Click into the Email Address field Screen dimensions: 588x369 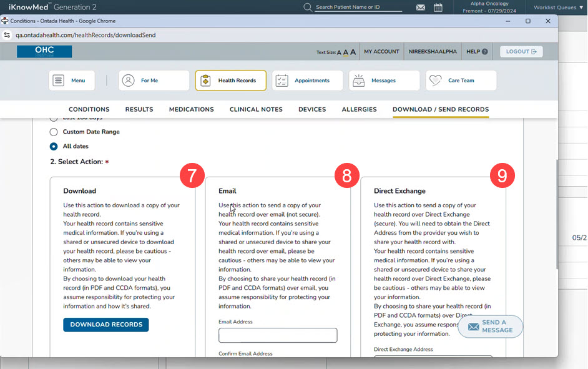coord(278,335)
